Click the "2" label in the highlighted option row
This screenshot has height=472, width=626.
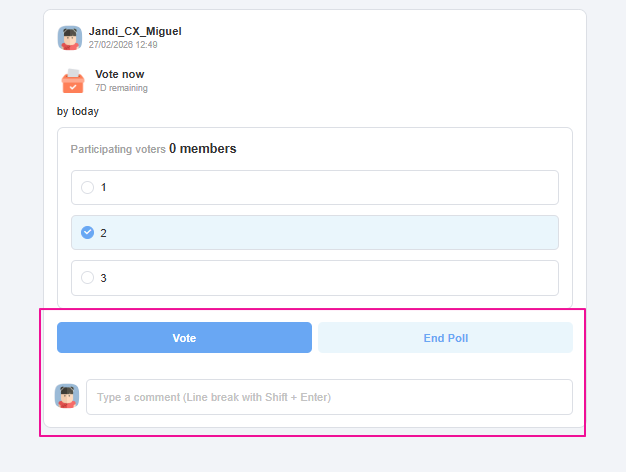tap(104, 232)
